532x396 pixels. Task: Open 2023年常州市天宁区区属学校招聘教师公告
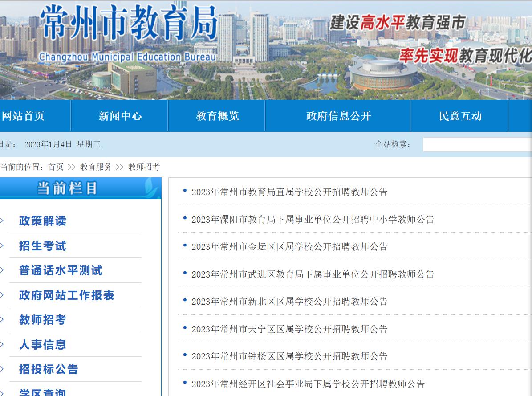tap(289, 329)
